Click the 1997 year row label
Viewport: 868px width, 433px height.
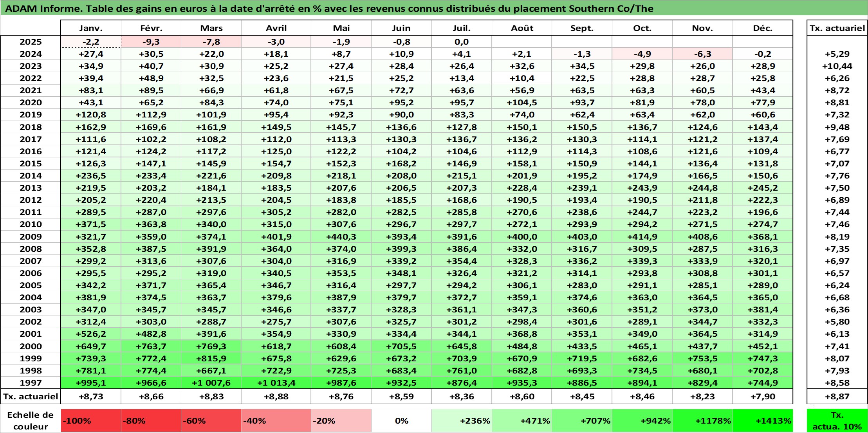click(x=31, y=382)
